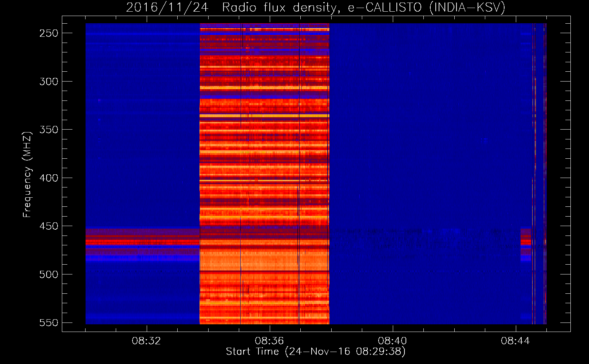589x364 pixels.
Task: Click the 500 frequency tick label
Action: [49, 274]
